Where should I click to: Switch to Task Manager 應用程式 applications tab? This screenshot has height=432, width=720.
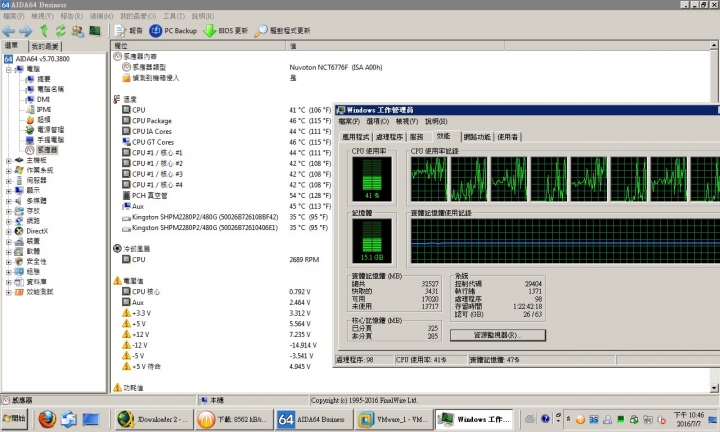[356, 137]
